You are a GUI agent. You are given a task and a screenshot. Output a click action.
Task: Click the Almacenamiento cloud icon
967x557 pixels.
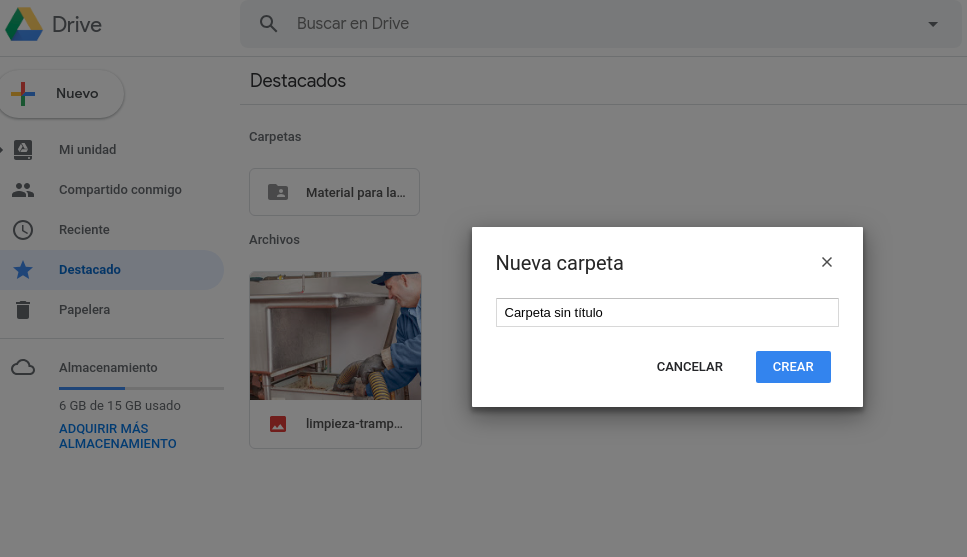23,368
